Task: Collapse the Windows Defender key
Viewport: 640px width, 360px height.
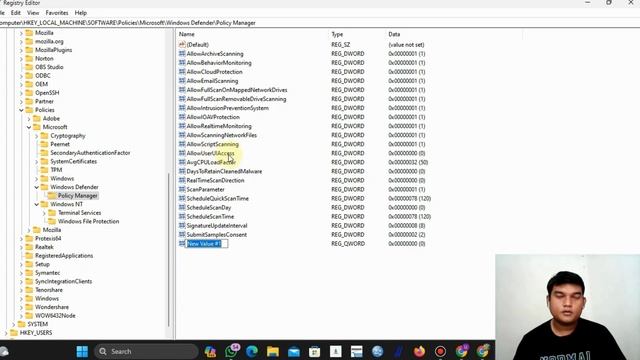Action: [x=37, y=187]
